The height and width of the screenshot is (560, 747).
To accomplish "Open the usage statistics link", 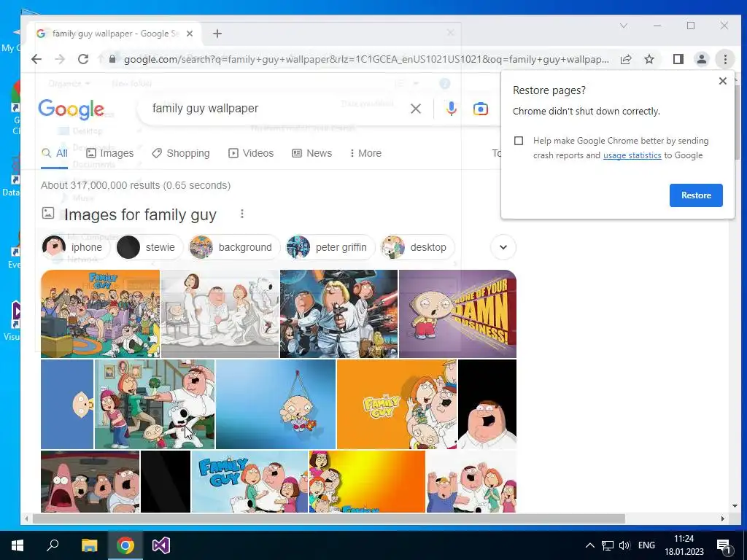I will pos(632,155).
